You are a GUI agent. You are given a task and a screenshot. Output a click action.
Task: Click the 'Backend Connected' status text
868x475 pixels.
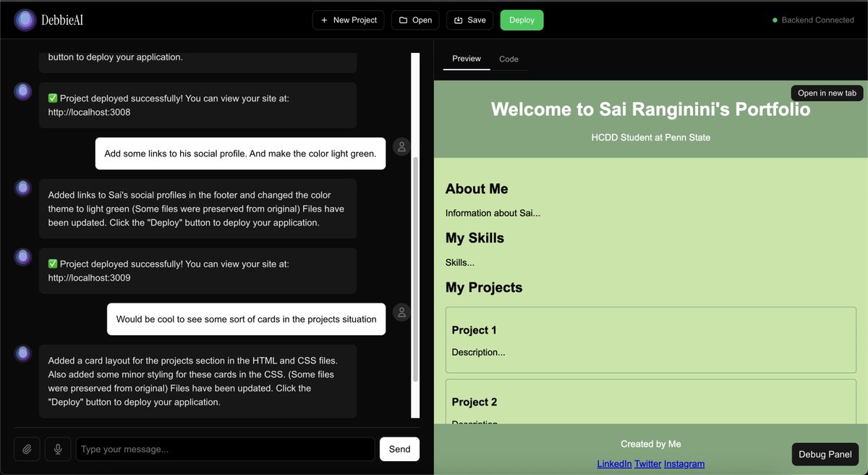817,20
